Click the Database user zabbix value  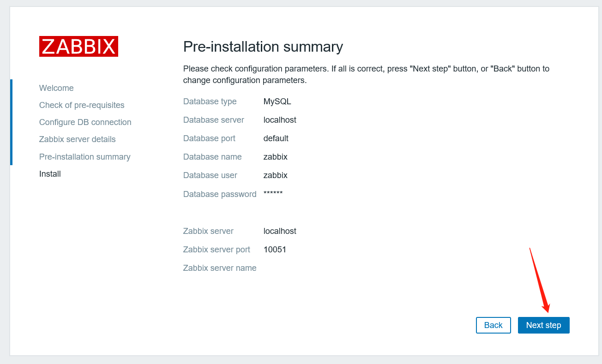coord(275,175)
